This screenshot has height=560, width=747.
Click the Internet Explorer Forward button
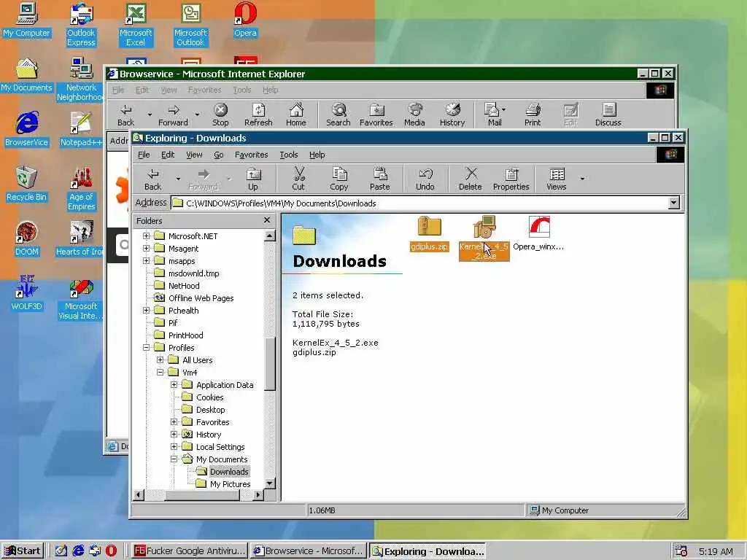point(174,114)
